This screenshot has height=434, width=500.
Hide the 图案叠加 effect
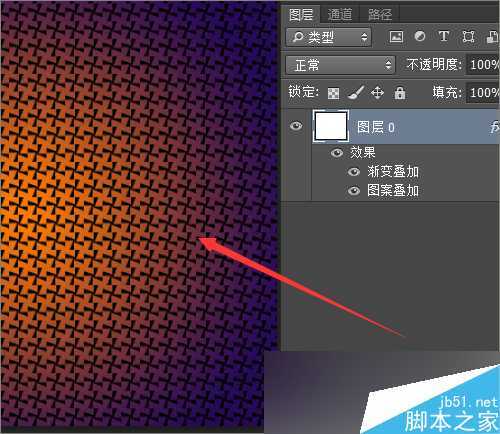click(x=354, y=191)
